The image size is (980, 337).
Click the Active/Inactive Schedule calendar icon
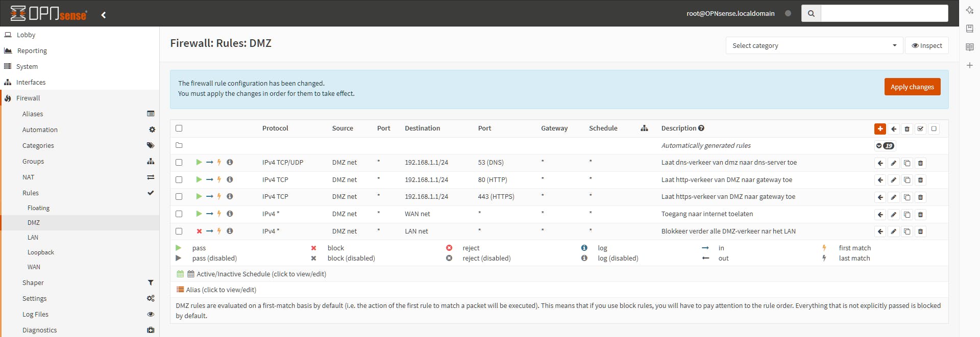tap(180, 274)
